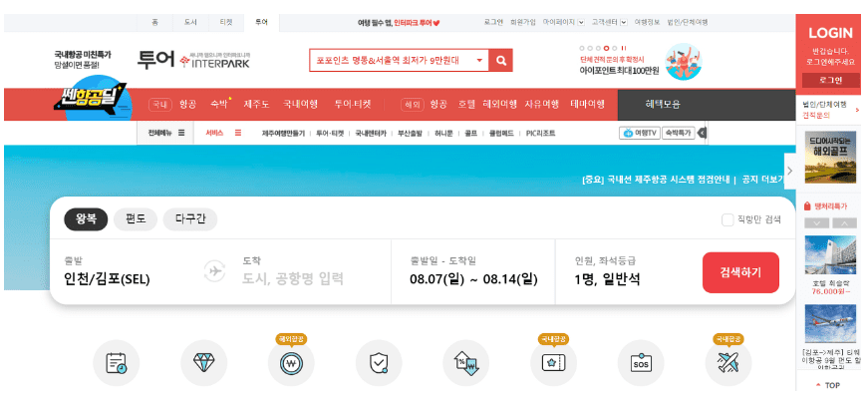
Task: Select the first carousel indicator dot
Action: 582,48
